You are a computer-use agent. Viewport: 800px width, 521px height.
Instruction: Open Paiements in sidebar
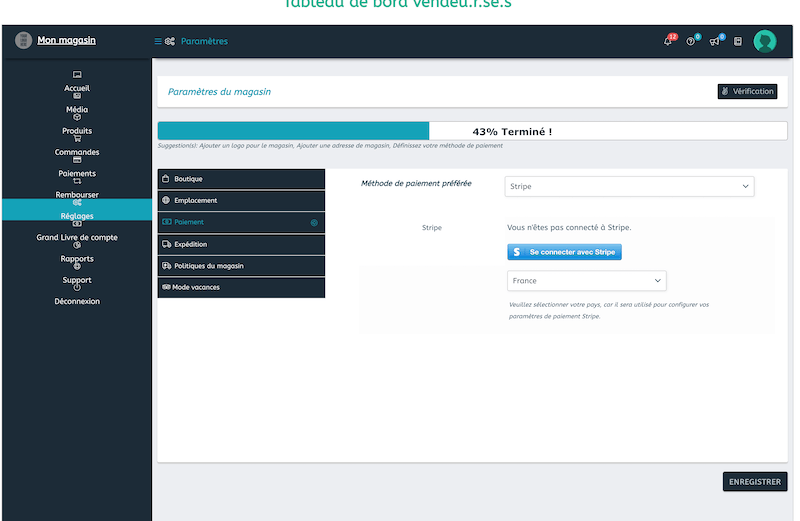pos(77,173)
